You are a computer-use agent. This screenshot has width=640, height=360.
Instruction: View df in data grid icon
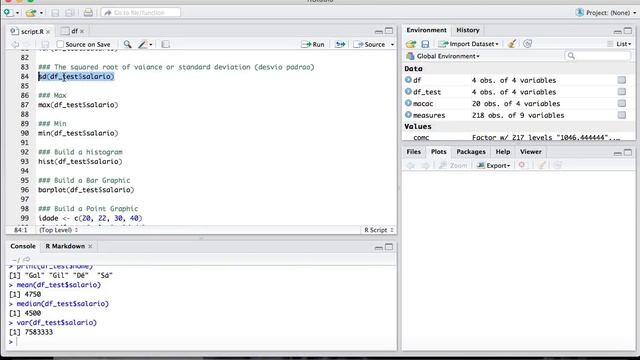622,80
